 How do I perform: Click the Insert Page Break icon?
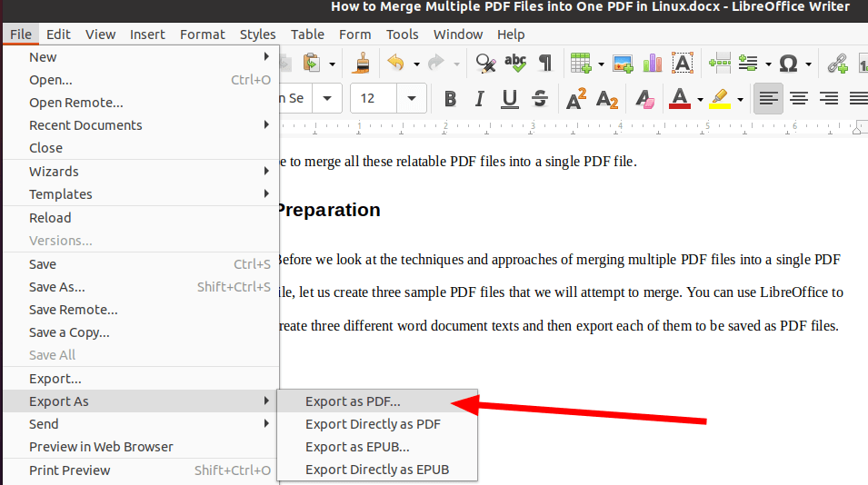[720, 63]
